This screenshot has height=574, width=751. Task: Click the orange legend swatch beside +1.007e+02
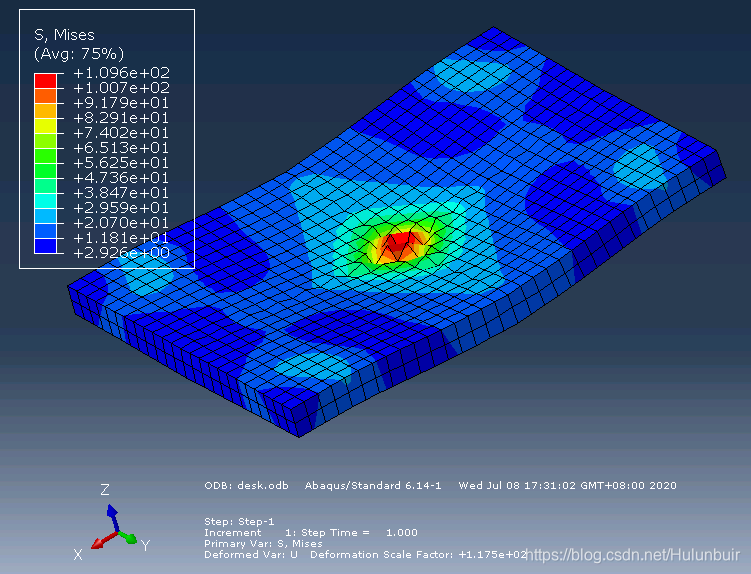[46, 95]
